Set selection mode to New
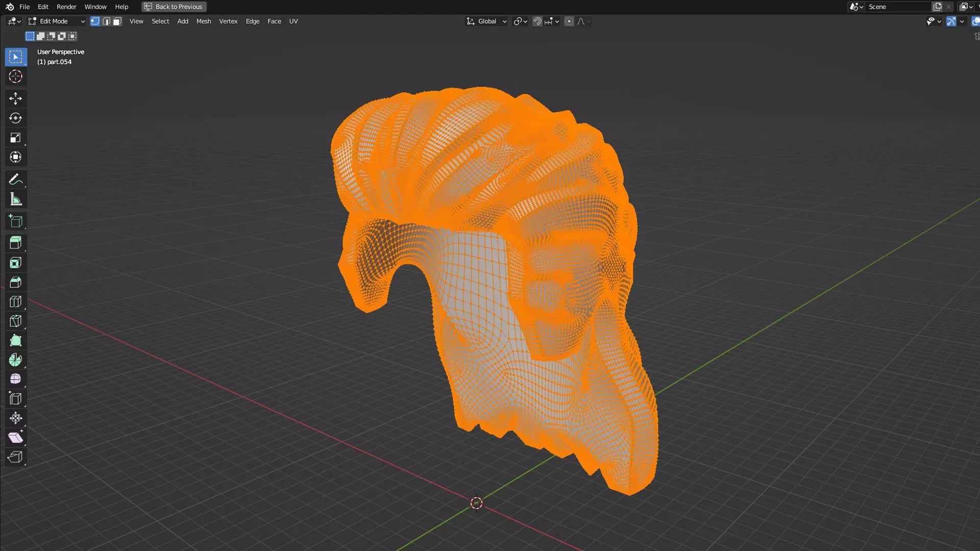Screen dimensions: 980x551 coord(30,36)
